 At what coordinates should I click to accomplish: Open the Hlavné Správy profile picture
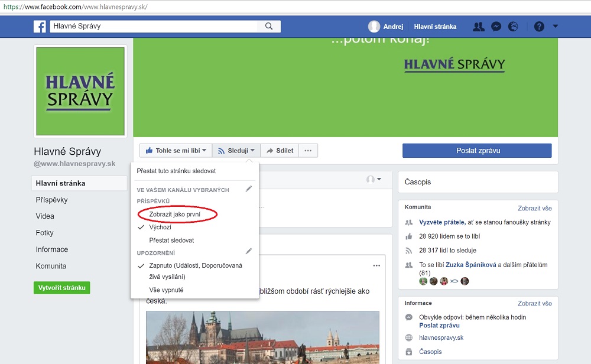click(80, 91)
